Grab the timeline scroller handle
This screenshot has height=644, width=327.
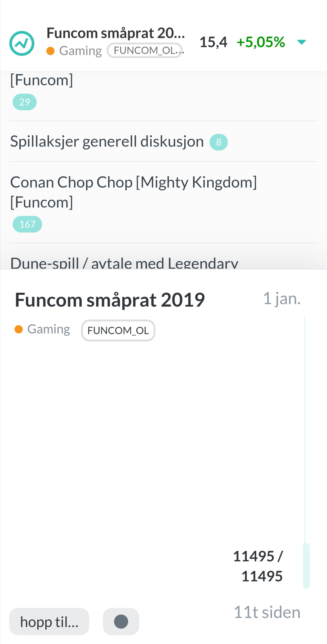click(306, 566)
